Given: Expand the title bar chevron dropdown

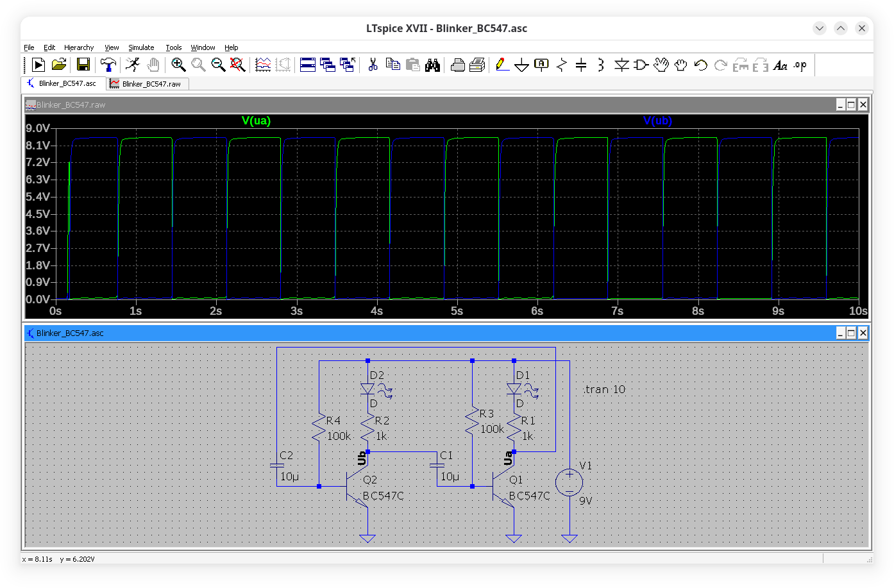Looking at the screenshot, I should [x=819, y=28].
